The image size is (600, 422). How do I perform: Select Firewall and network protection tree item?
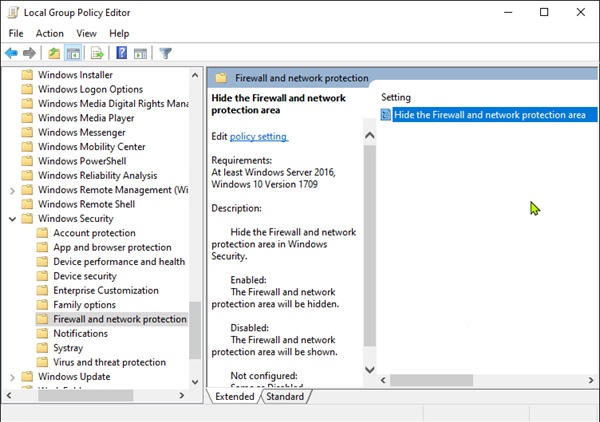click(120, 319)
